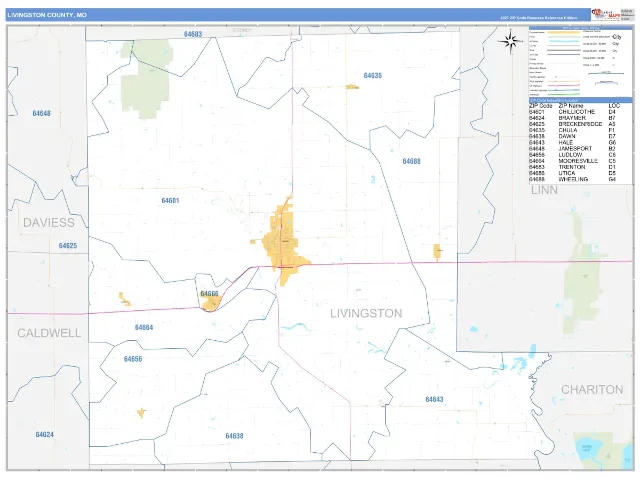Screen dimensions: 640x480
Task: Select ZIP label 64686 near Utica
Action: (x=209, y=293)
